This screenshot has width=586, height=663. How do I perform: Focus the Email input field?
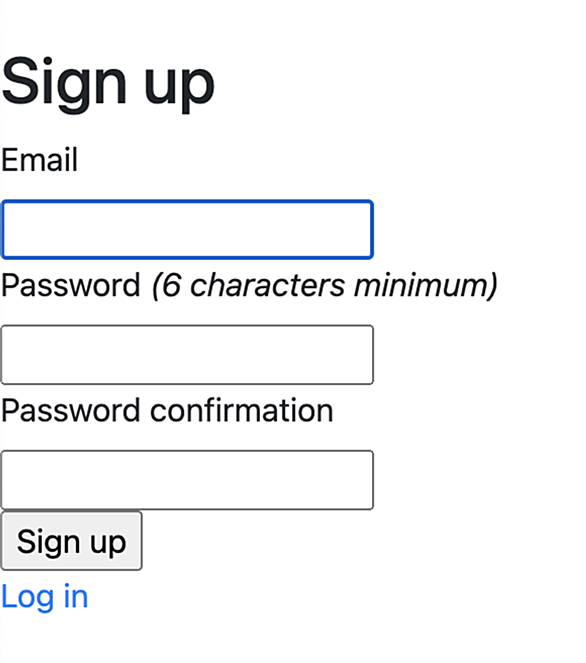(187, 230)
